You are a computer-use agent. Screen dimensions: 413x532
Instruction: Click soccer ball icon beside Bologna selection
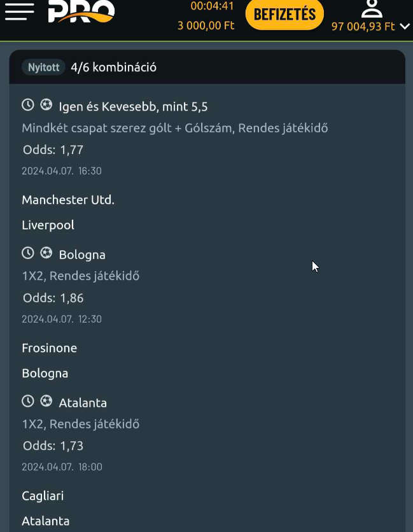pyautogui.click(x=46, y=253)
